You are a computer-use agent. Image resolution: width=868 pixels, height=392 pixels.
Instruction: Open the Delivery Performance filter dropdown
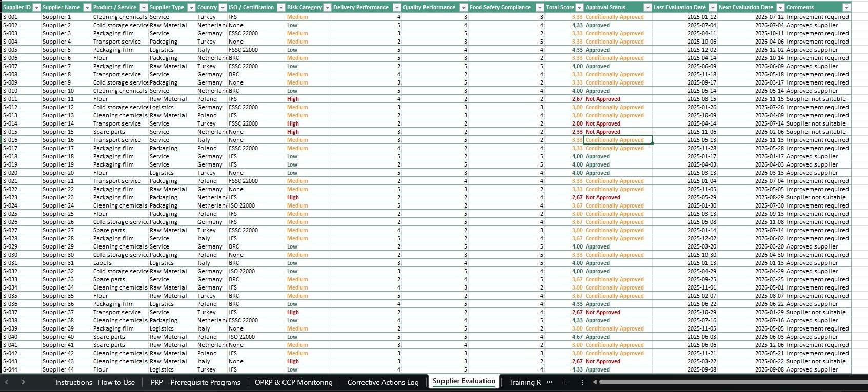click(397, 7)
